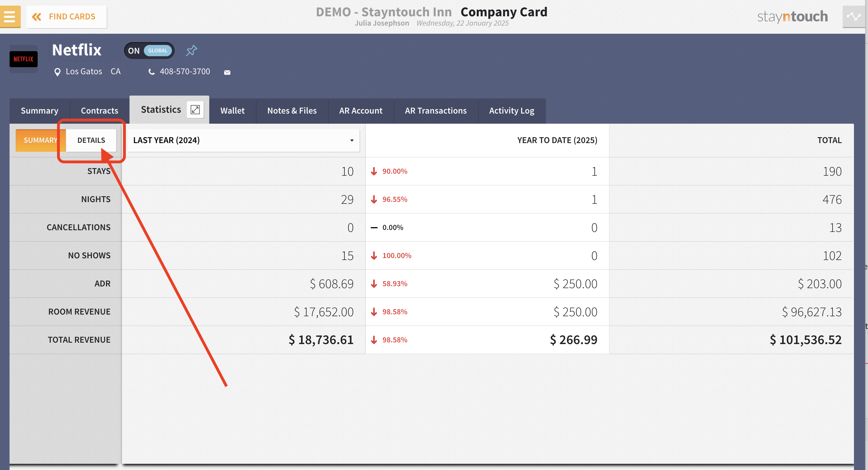Click the pin card icon
This screenshot has width=868, height=470.
tap(191, 51)
